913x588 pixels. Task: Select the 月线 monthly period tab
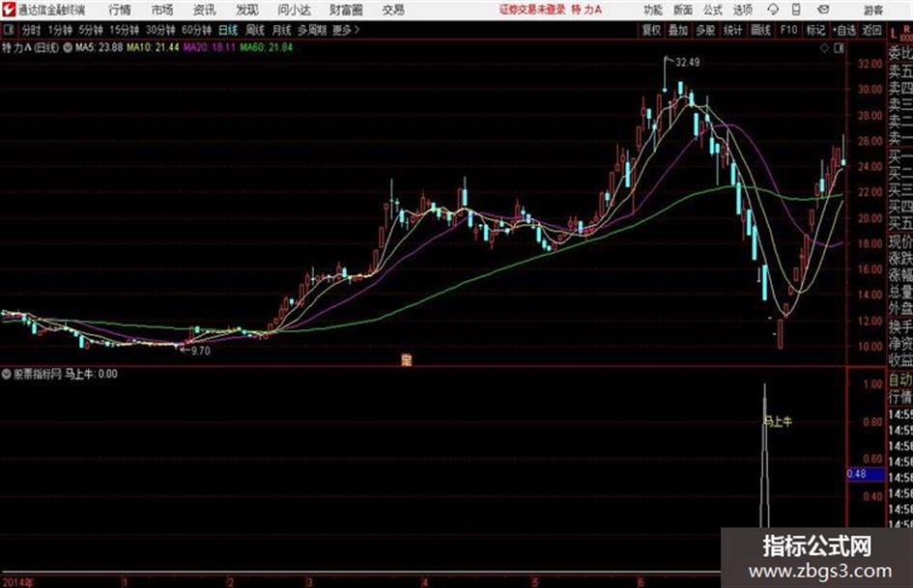281,30
